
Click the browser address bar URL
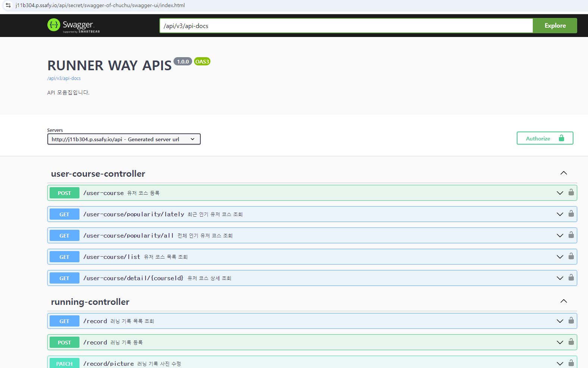pos(100,5)
